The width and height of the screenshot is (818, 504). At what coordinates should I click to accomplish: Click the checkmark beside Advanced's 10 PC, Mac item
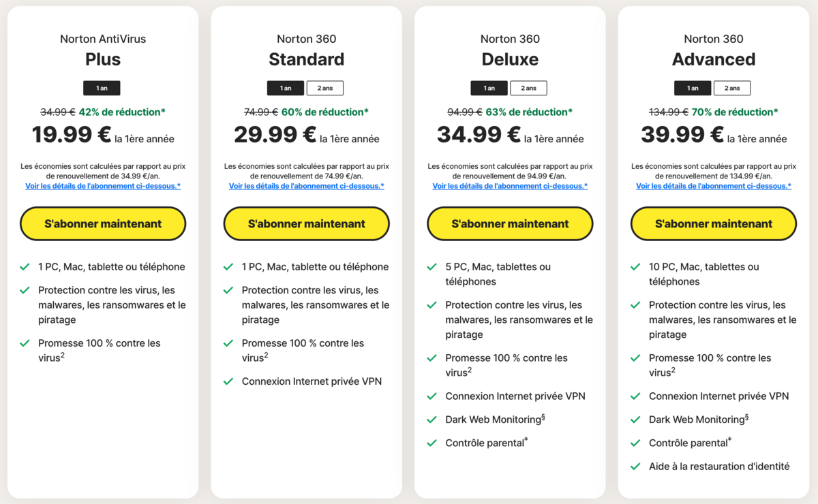(636, 267)
